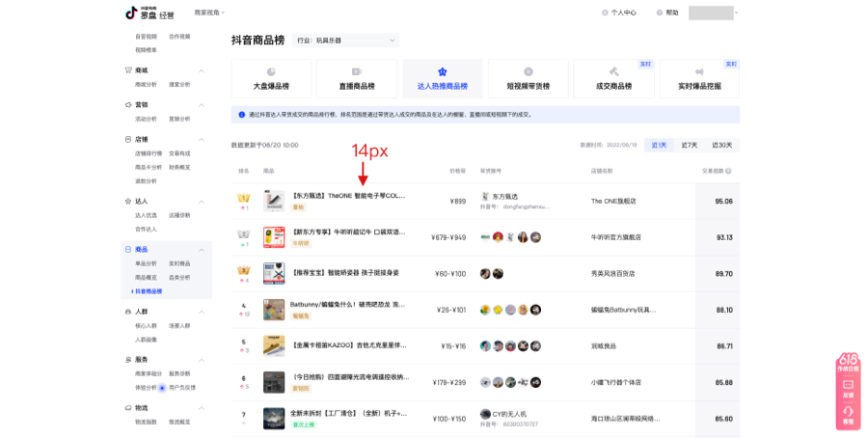Click the bronze crown rank 3 icon
The height and width of the screenshot is (438, 868).
pos(244,271)
